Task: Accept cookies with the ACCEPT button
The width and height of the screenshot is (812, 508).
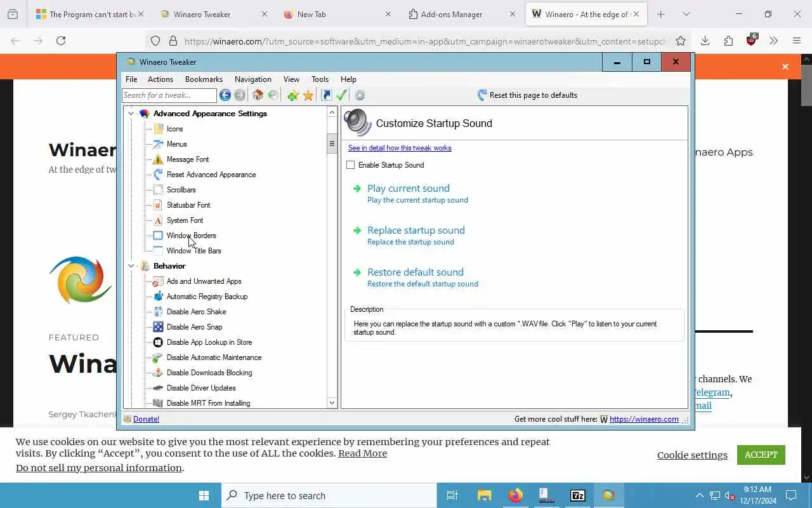Action: pos(761,455)
